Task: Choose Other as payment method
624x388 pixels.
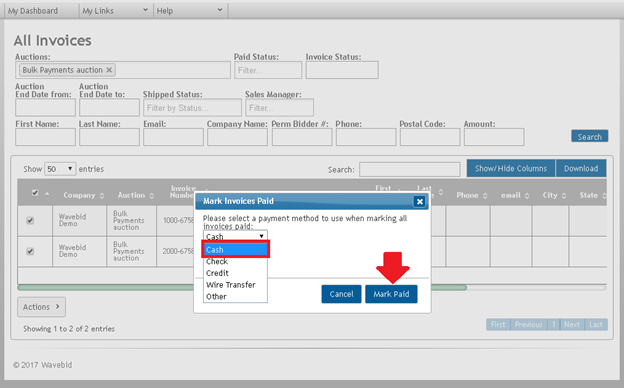Action: click(235, 296)
